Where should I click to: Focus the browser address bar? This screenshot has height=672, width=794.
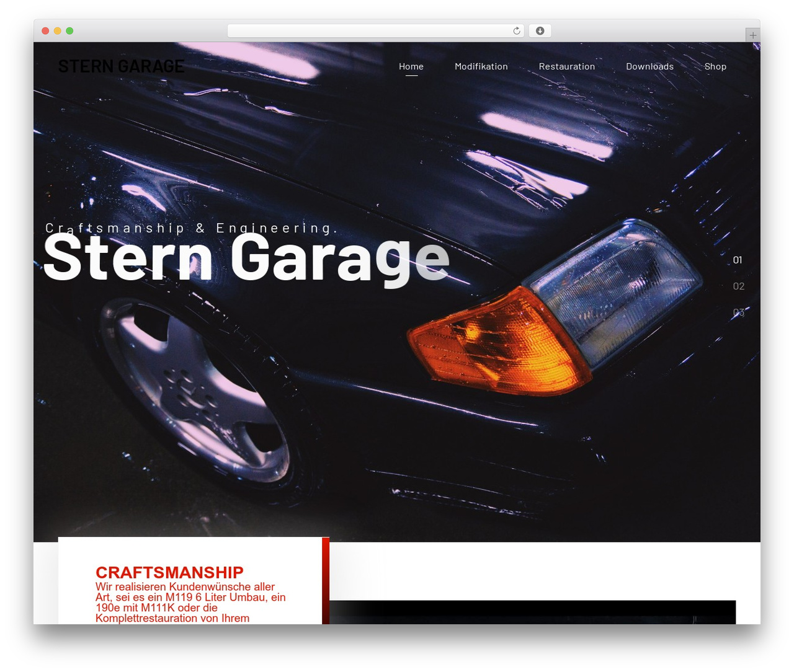pos(376,31)
